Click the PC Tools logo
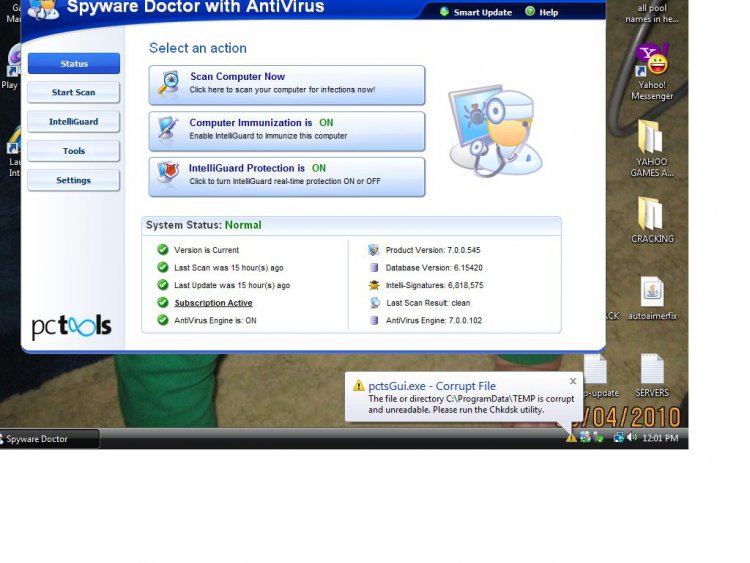Image resolution: width=750 pixels, height=563 pixels. (x=71, y=327)
